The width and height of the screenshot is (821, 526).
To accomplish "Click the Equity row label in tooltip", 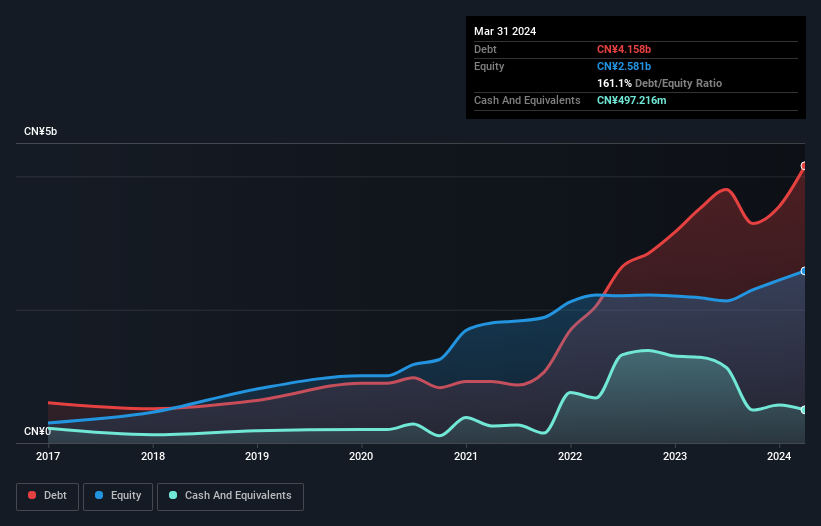I will [489, 66].
